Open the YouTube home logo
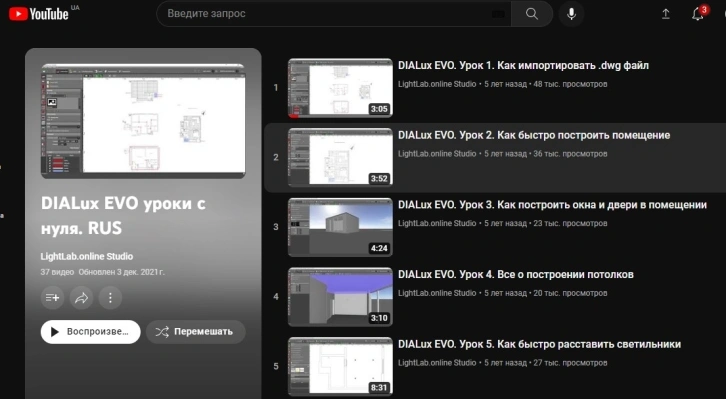This screenshot has height=399, width=726. pyautogui.click(x=39, y=14)
